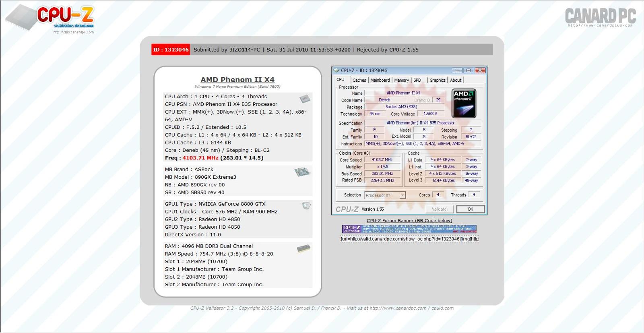Viewport: 644px width, 333px height.
Task: Open the Mainboard tab
Action: [x=380, y=80]
